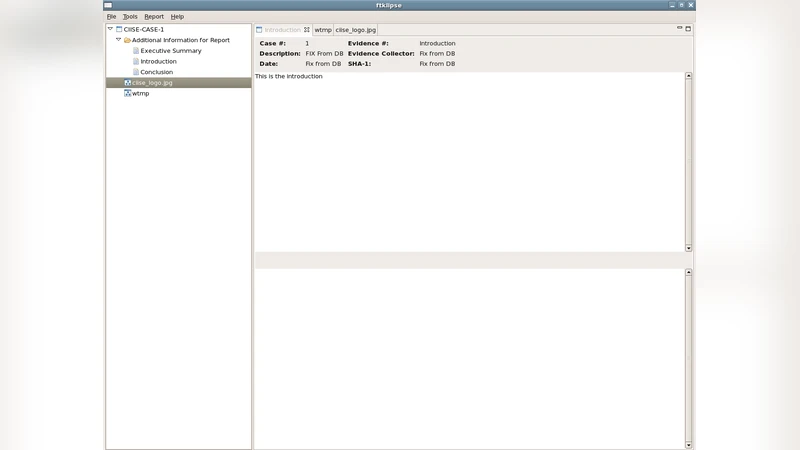Minimize the editor pane

tap(679, 28)
